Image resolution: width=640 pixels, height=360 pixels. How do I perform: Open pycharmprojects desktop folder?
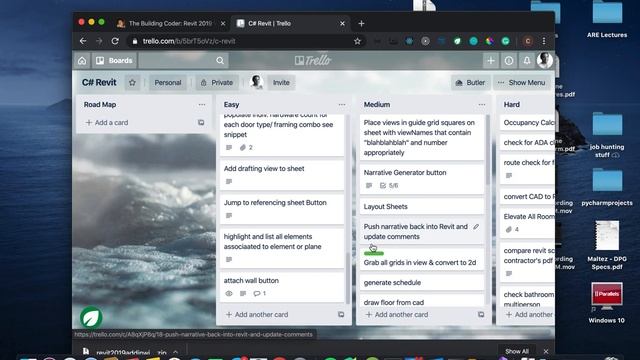(x=607, y=186)
